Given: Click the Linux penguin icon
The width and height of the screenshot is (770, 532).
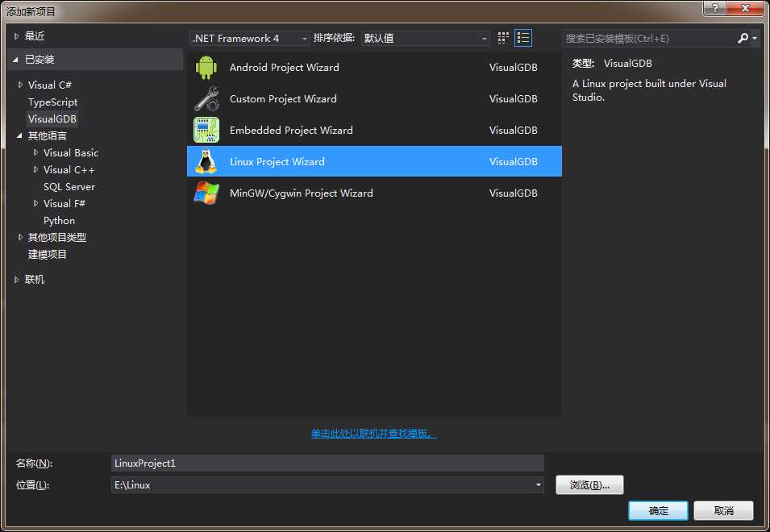Looking at the screenshot, I should coord(206,161).
